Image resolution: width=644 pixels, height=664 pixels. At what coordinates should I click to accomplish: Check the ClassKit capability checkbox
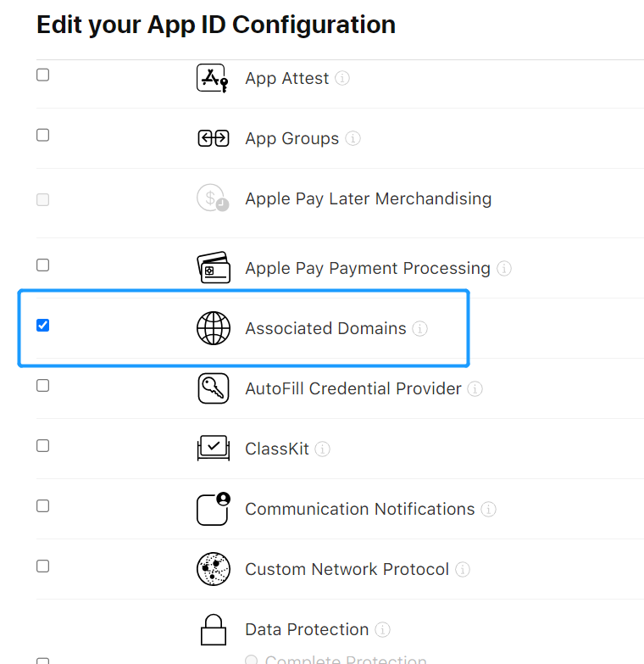click(42, 445)
